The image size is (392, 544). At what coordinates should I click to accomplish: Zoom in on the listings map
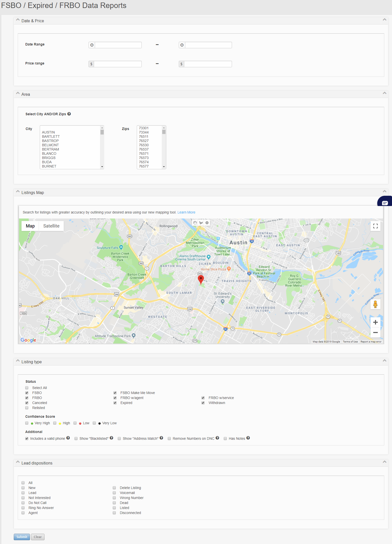coord(375,322)
